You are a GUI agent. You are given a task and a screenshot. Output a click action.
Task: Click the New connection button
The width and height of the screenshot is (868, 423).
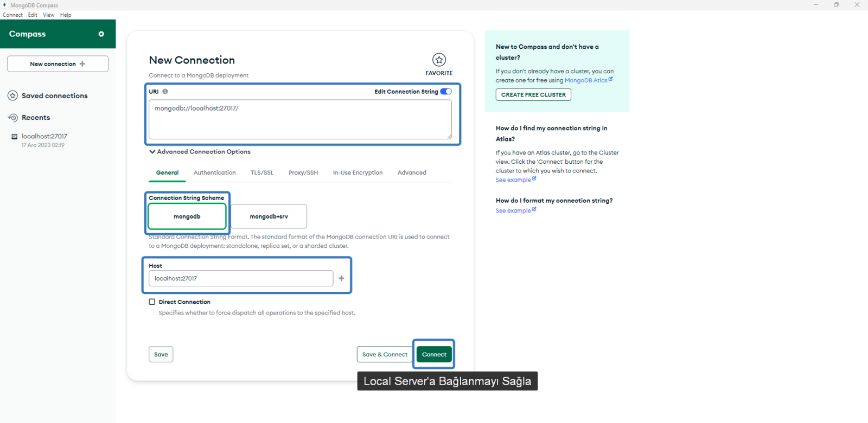(x=58, y=64)
